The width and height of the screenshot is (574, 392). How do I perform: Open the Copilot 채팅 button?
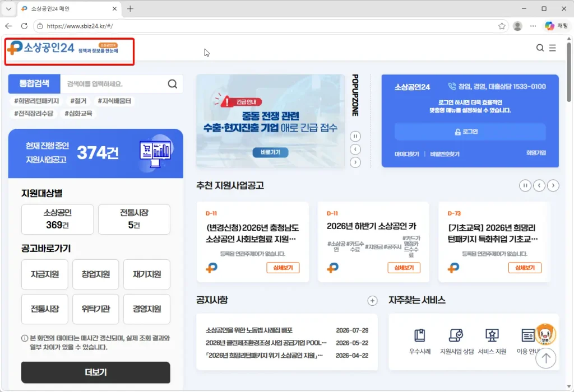[x=556, y=26]
